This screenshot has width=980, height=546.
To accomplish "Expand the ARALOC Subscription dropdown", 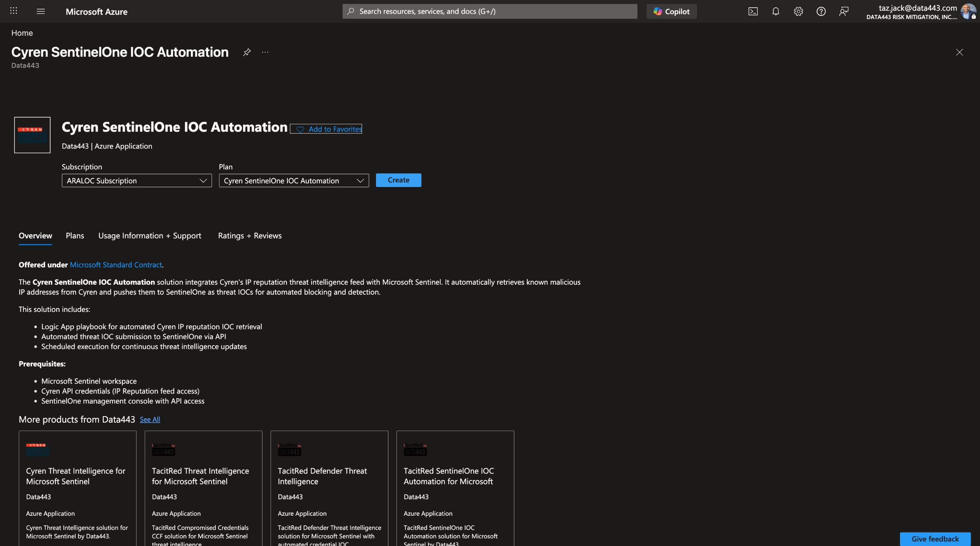I will pyautogui.click(x=137, y=180).
